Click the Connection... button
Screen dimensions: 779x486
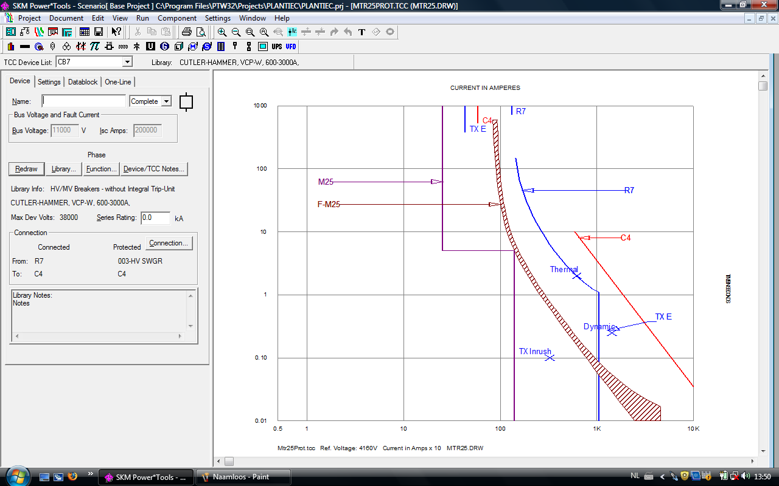point(168,243)
